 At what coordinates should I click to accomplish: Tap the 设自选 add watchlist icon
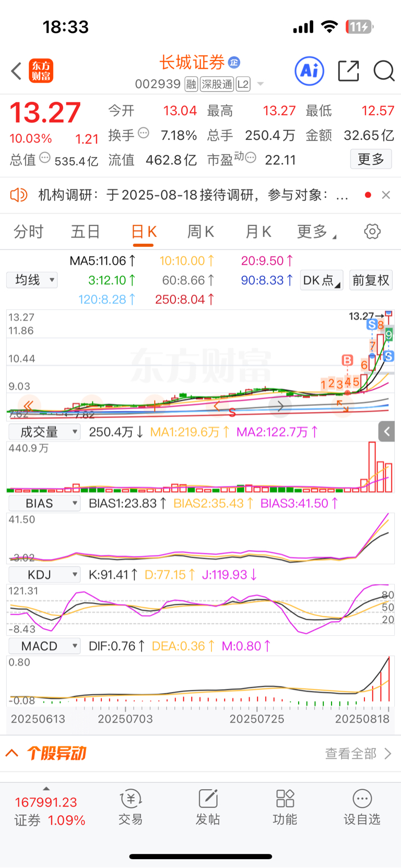pyautogui.click(x=362, y=807)
